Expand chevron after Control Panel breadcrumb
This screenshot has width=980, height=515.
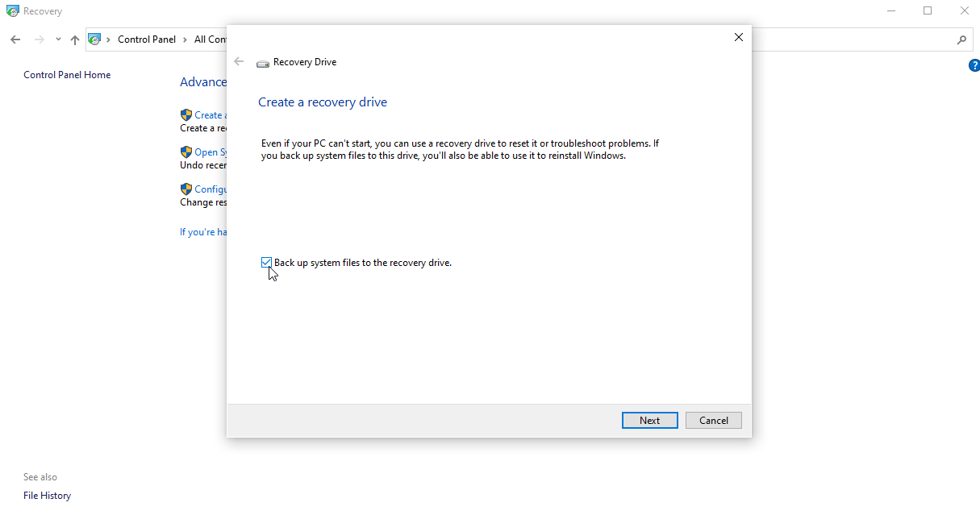[x=185, y=39]
